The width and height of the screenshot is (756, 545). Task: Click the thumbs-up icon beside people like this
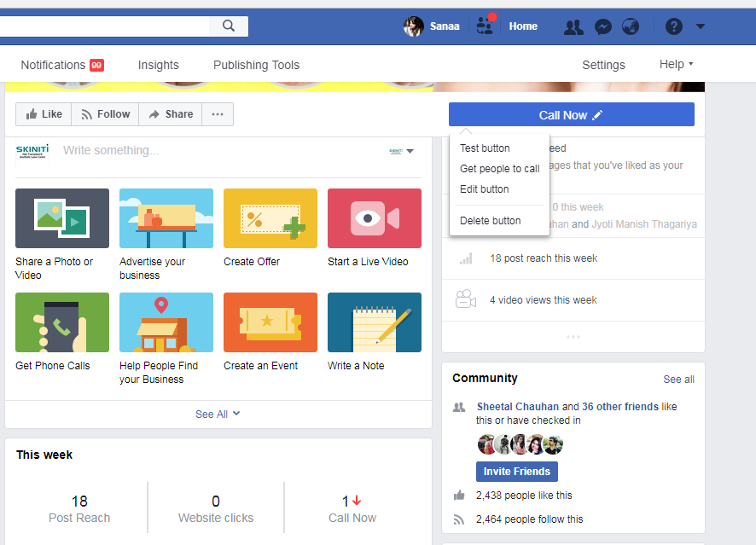[x=459, y=495]
